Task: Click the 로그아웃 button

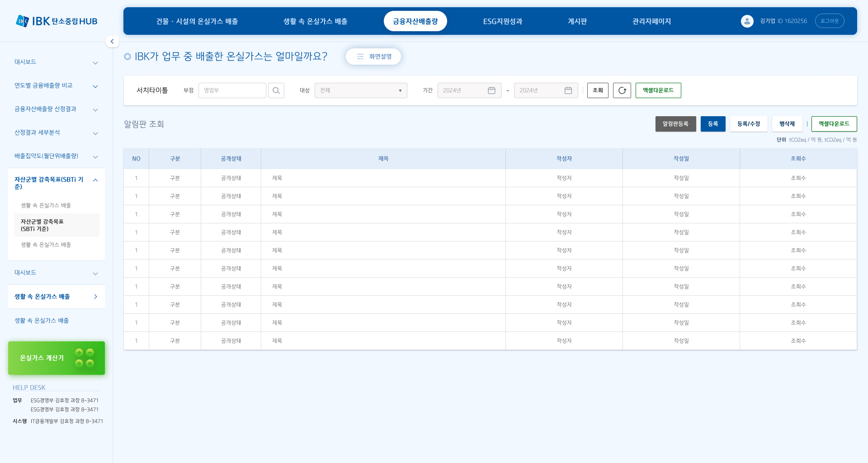Action: click(x=830, y=21)
